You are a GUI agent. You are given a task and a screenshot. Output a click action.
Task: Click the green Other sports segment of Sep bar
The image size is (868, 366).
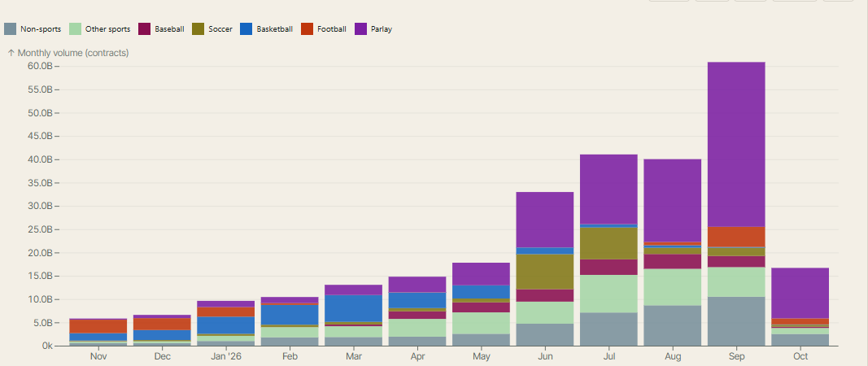tap(736, 282)
